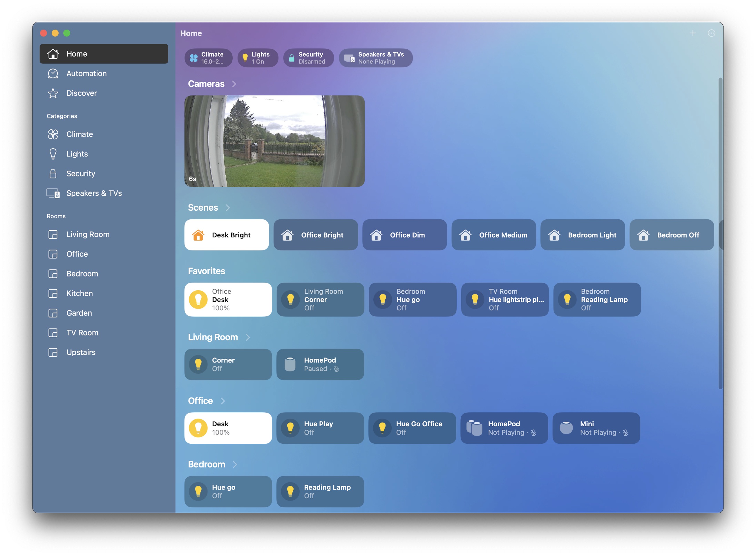Click the Automation icon in sidebar
This screenshot has height=556, width=756.
pos(54,73)
